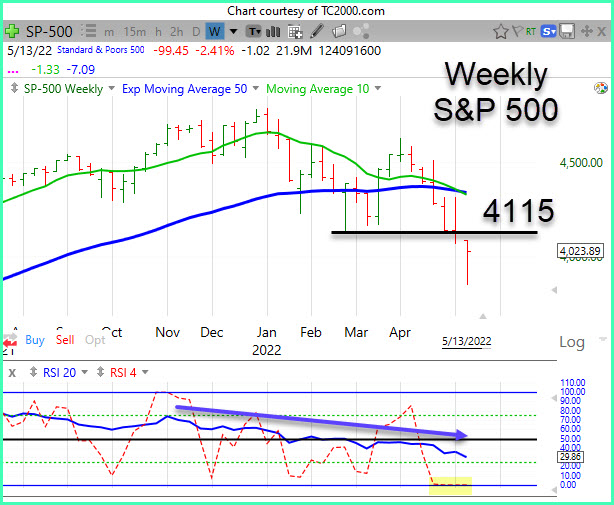
Task: Click triangle marker above 5/13/2022 date
Action: tap(483, 316)
